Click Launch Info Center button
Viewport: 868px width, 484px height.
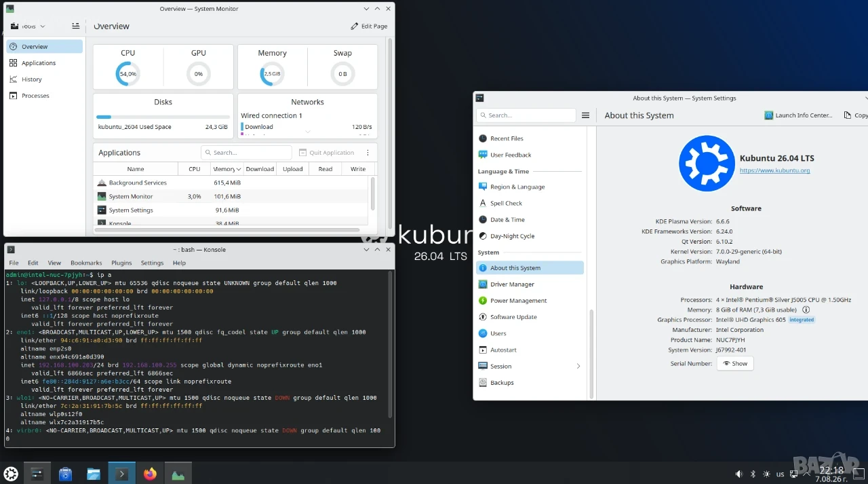tap(798, 115)
